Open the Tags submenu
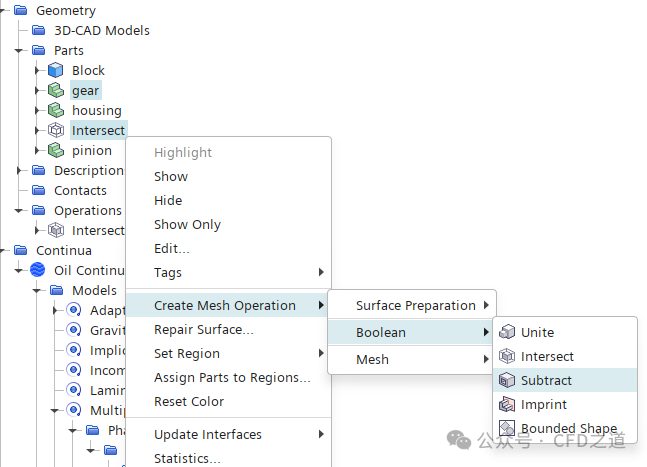This screenshot has height=467, width=647. pyautogui.click(x=168, y=272)
